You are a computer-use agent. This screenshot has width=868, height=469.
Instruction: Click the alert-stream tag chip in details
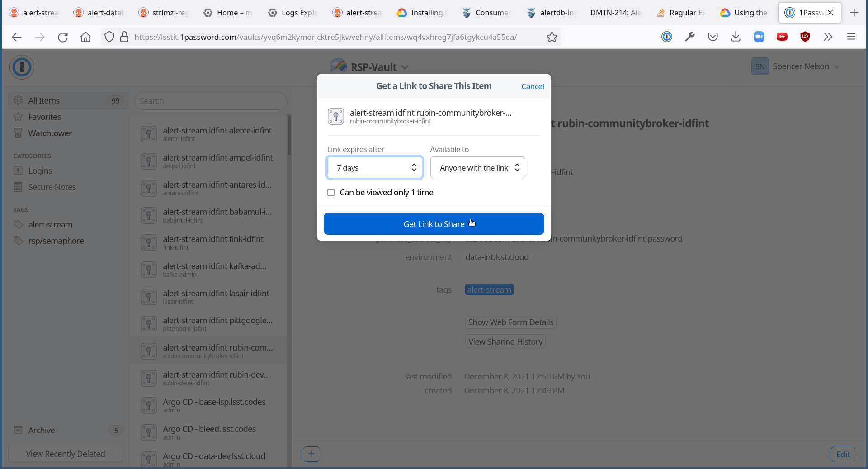[x=489, y=289]
